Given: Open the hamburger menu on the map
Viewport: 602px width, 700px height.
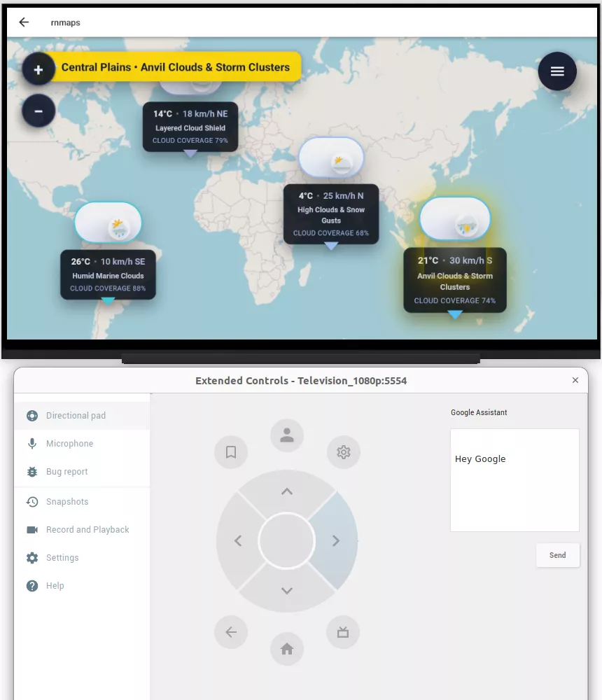Looking at the screenshot, I should [x=557, y=71].
